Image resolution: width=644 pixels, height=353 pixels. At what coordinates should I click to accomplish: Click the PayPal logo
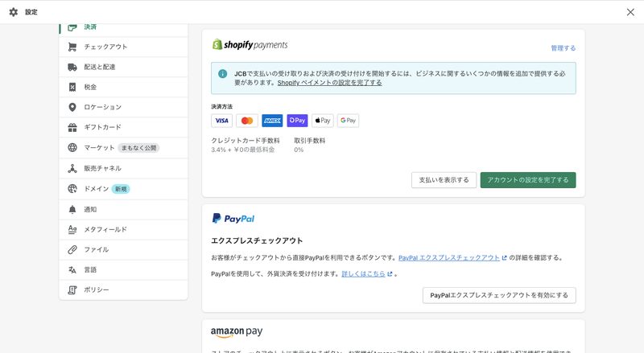[x=233, y=219]
